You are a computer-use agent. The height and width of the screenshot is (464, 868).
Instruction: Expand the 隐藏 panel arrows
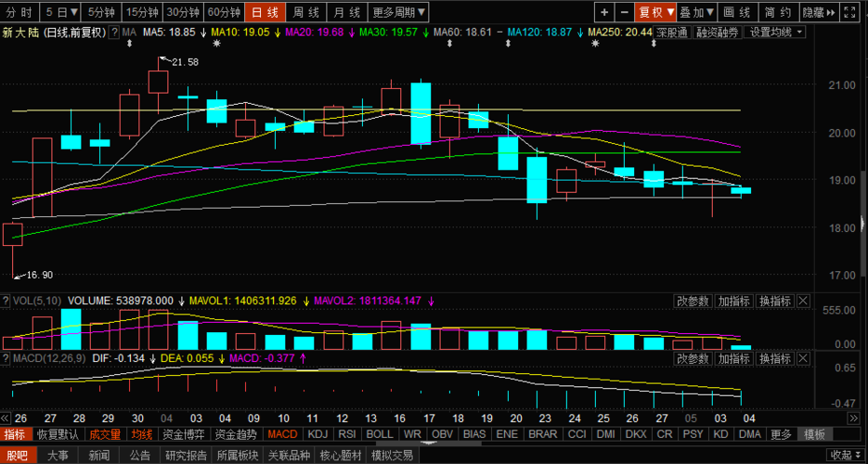[x=820, y=12]
